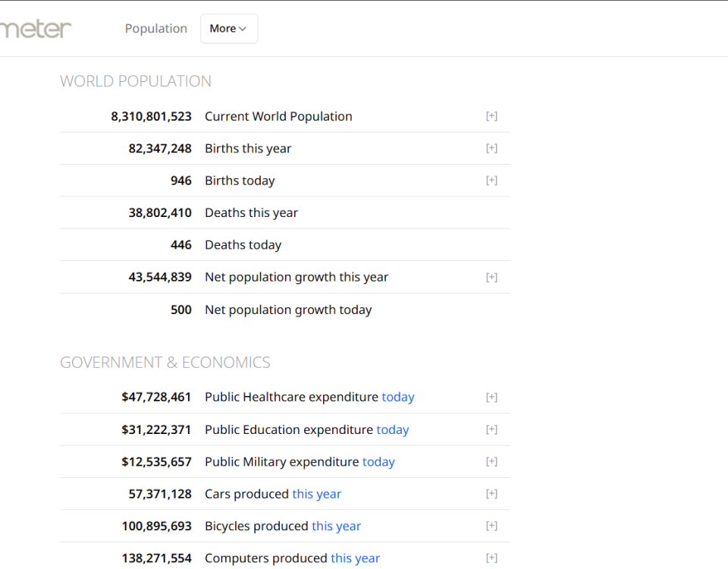Expand Computers produced row details
Screen dimensions: 728x569
491,558
